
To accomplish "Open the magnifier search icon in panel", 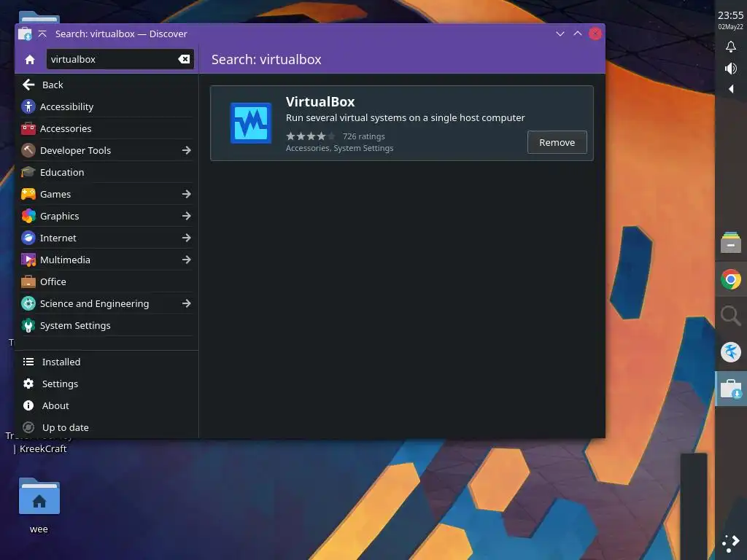I will point(731,316).
